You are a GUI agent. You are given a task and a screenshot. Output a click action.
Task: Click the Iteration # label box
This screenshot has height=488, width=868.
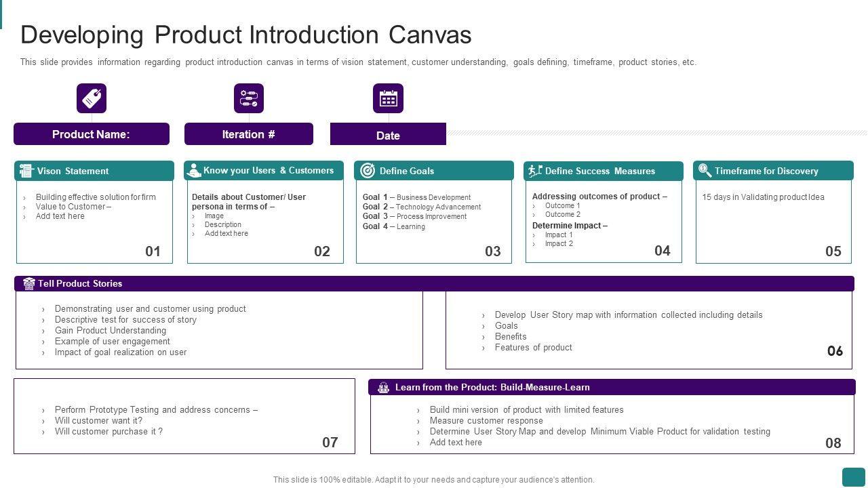[249, 134]
